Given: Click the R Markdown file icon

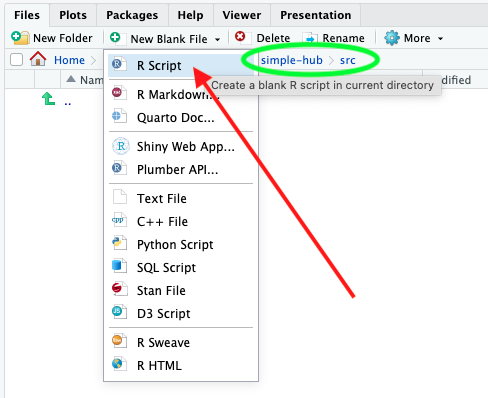Looking at the screenshot, I should point(119,93).
